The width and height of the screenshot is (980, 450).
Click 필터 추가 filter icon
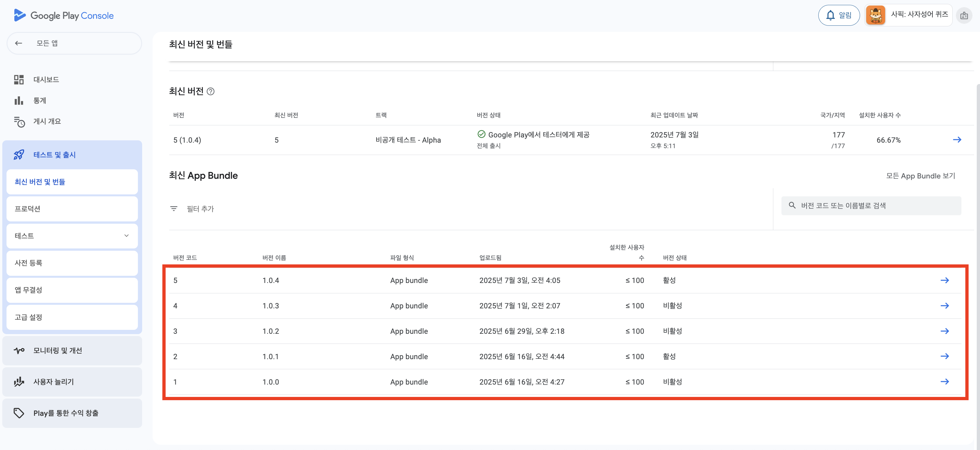click(174, 209)
